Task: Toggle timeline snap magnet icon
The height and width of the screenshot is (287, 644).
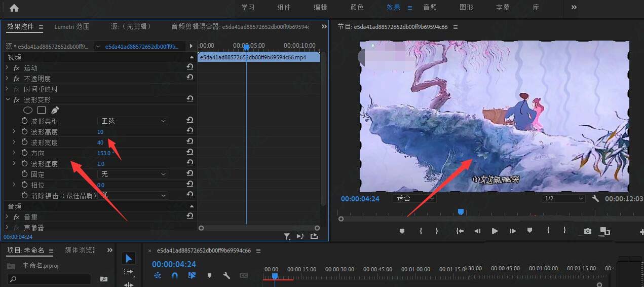Action: [x=174, y=275]
